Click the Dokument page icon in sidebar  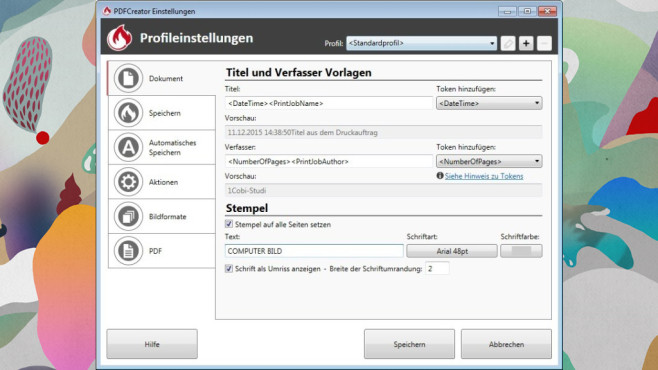point(128,78)
